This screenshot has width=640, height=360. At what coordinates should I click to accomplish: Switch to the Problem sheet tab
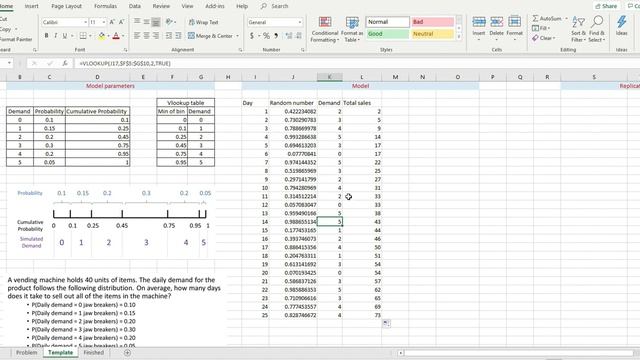[27, 353]
